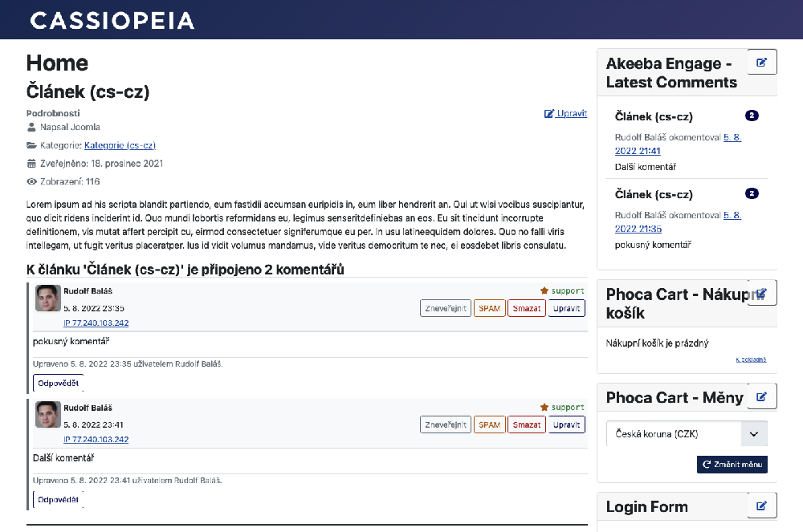
Task: Click the support badge star on first comment
Action: pyautogui.click(x=544, y=290)
